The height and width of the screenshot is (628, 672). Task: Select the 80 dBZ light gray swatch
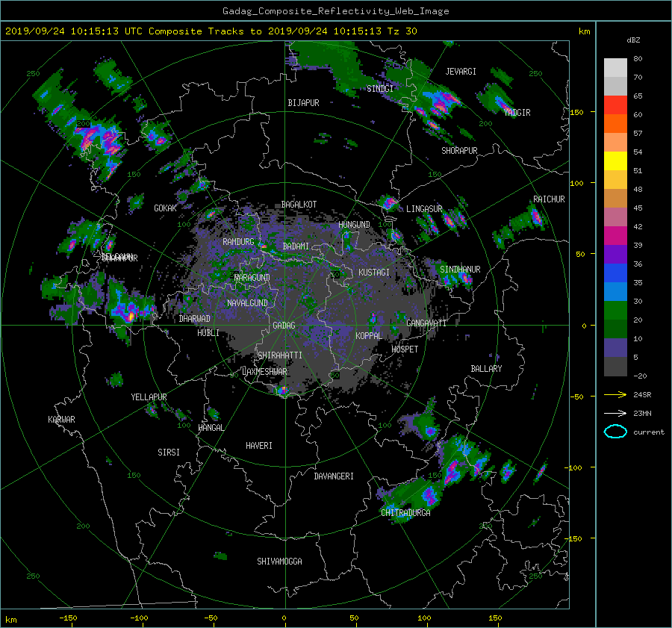click(x=615, y=67)
